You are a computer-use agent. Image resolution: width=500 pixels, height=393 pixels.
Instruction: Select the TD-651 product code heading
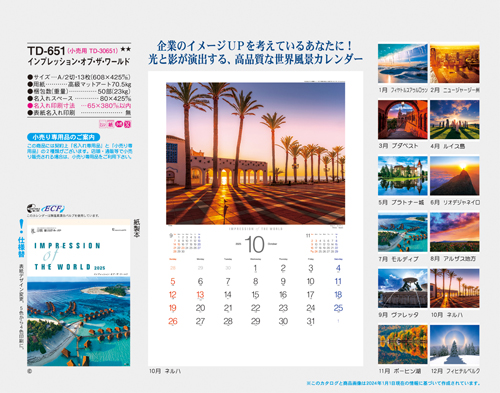46,51
